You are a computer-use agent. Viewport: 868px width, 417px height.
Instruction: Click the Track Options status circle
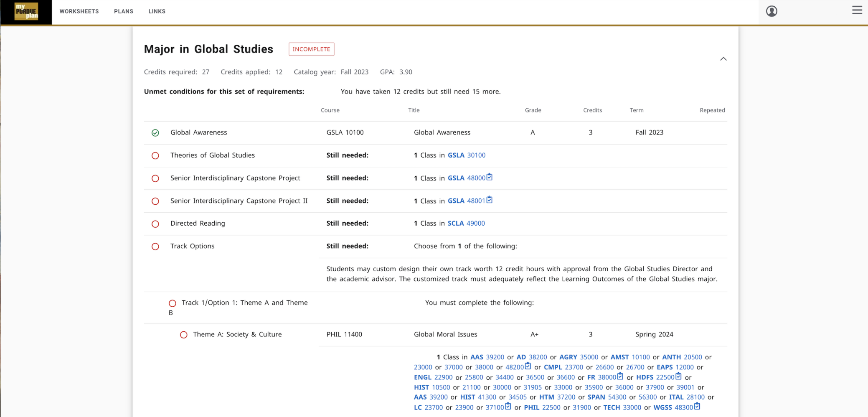coord(155,247)
